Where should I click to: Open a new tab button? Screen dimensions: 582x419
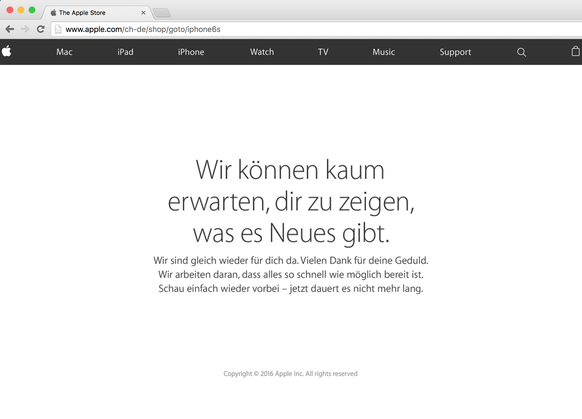[162, 13]
